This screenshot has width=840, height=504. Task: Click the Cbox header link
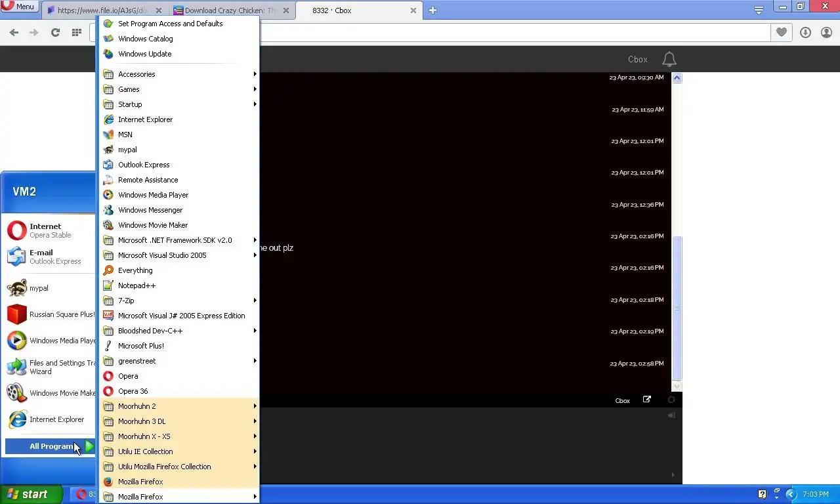(637, 59)
